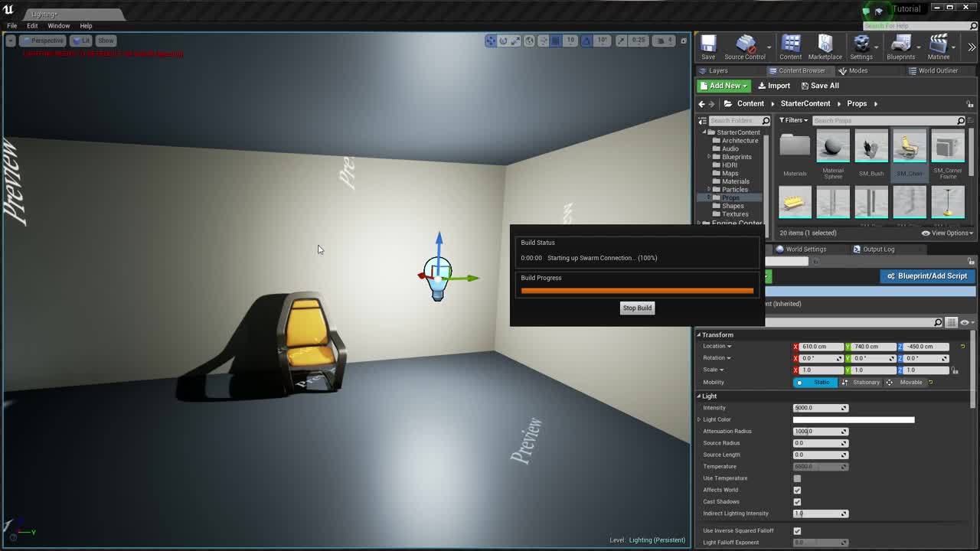Image resolution: width=980 pixels, height=551 pixels.
Task: Toggle the Affects World checkbox
Action: tap(797, 490)
